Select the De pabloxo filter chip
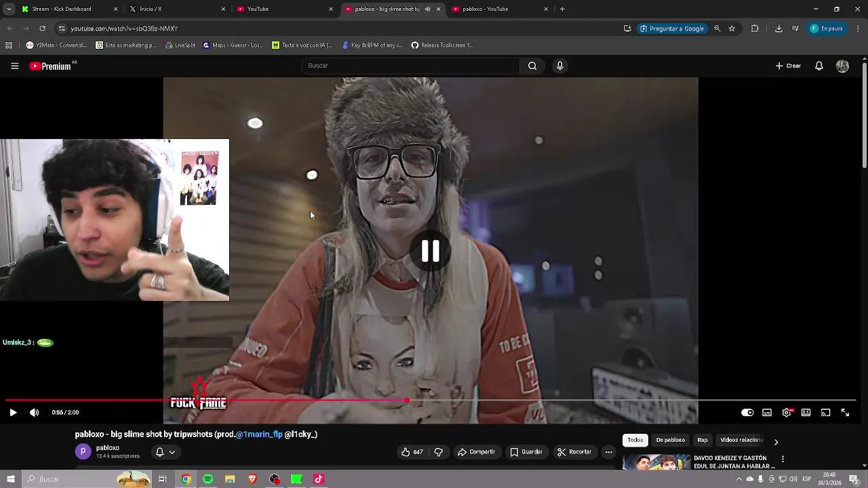 [x=671, y=440]
